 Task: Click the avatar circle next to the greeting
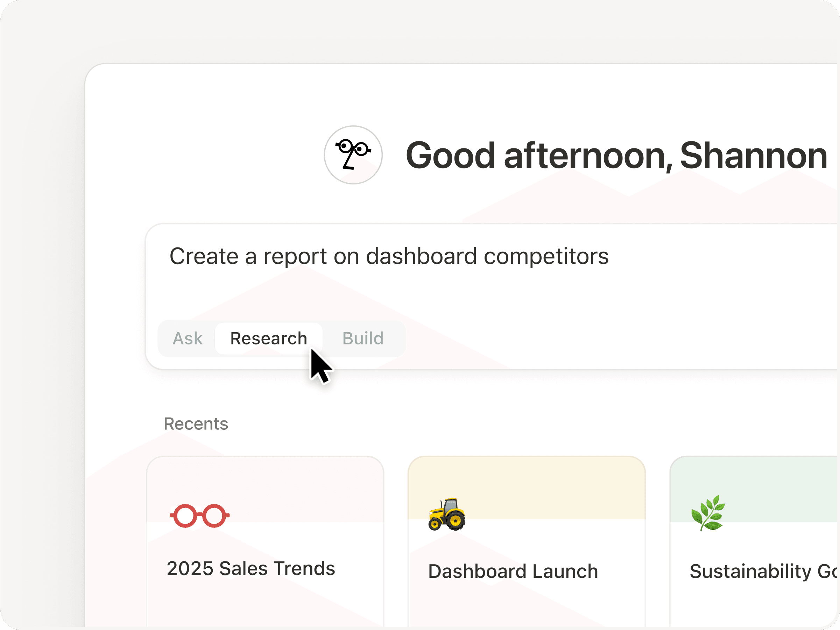(352, 155)
